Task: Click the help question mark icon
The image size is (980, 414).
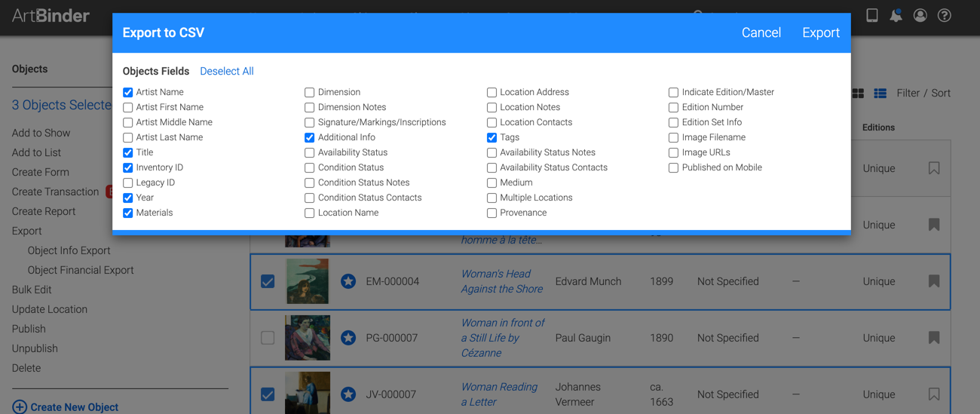Action: point(944,15)
